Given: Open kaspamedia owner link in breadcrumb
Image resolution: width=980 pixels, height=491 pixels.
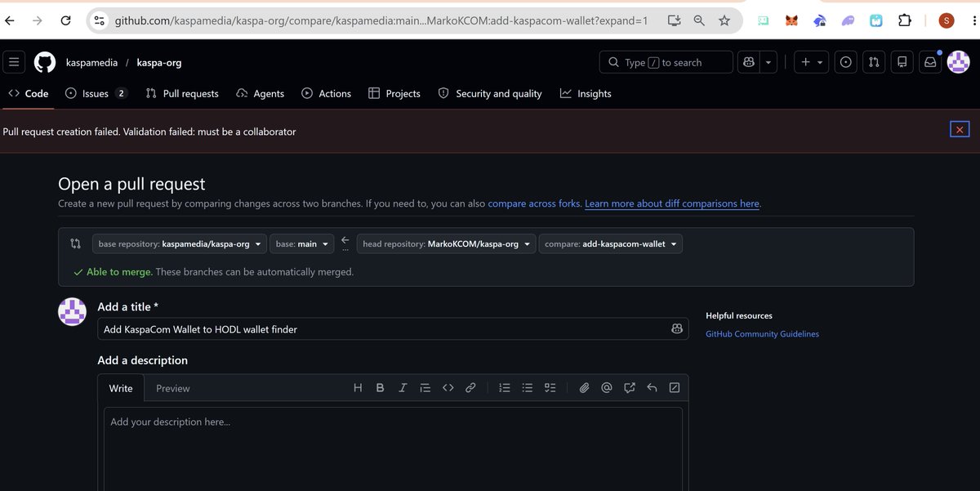Looking at the screenshot, I should [92, 62].
